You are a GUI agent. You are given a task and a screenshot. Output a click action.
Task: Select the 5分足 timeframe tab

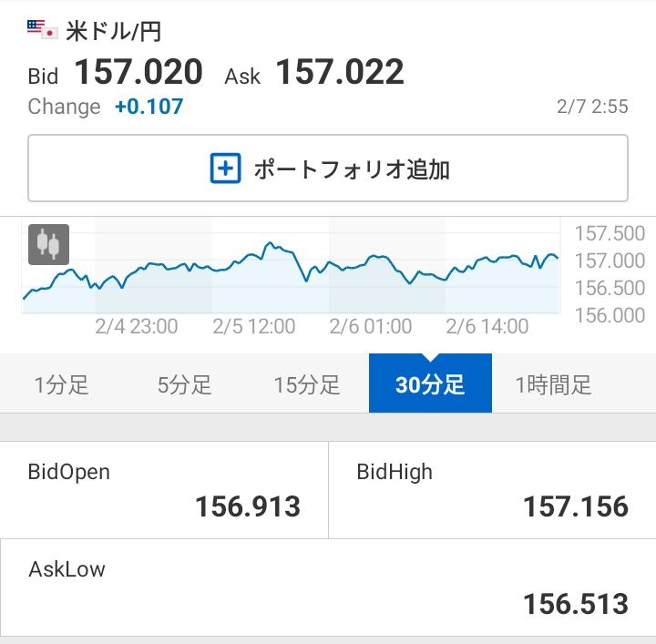185,384
